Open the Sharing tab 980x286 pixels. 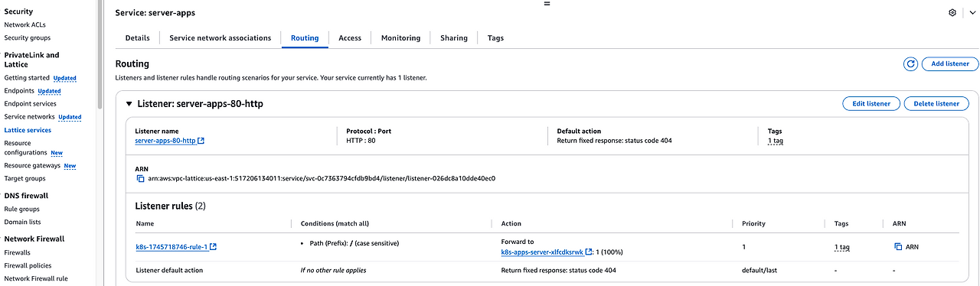pyautogui.click(x=454, y=37)
